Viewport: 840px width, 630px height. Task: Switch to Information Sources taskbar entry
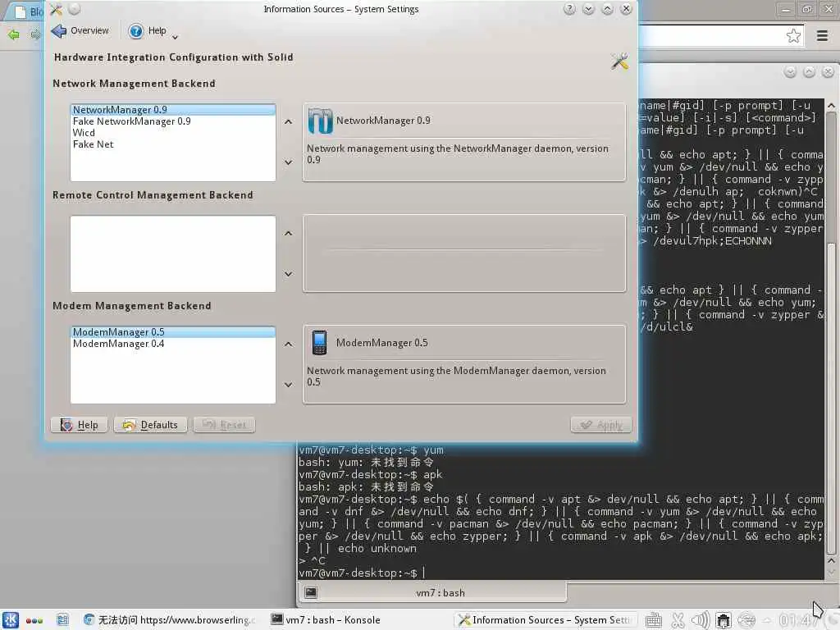[546, 620]
